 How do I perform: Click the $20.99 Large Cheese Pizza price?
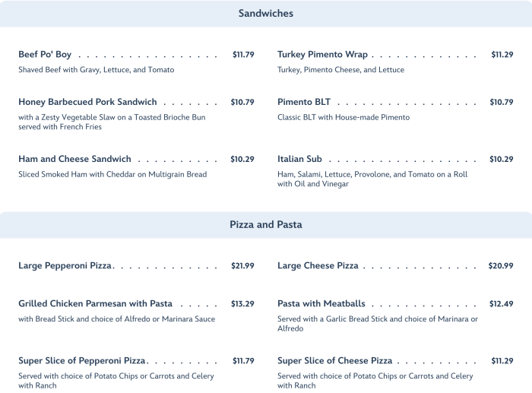(x=501, y=266)
